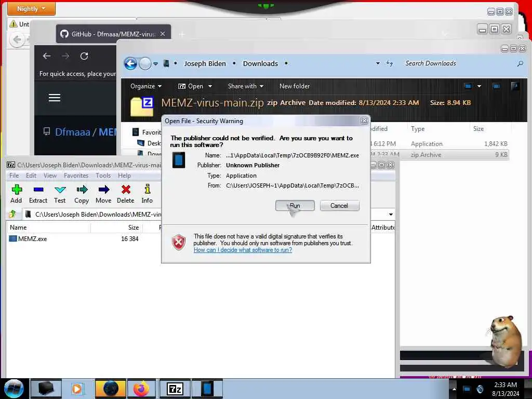Click the Info icon in 7-Zip toolbar
532x399 pixels.
coord(147,194)
